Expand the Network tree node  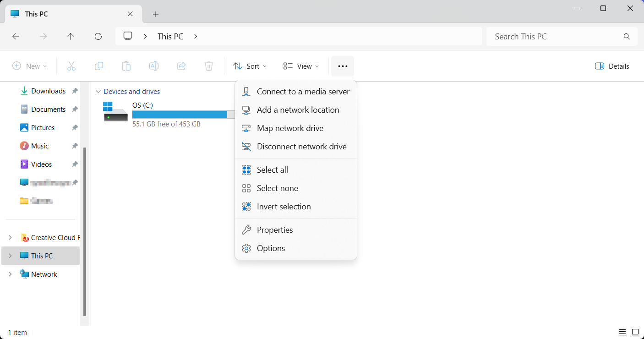click(10, 274)
